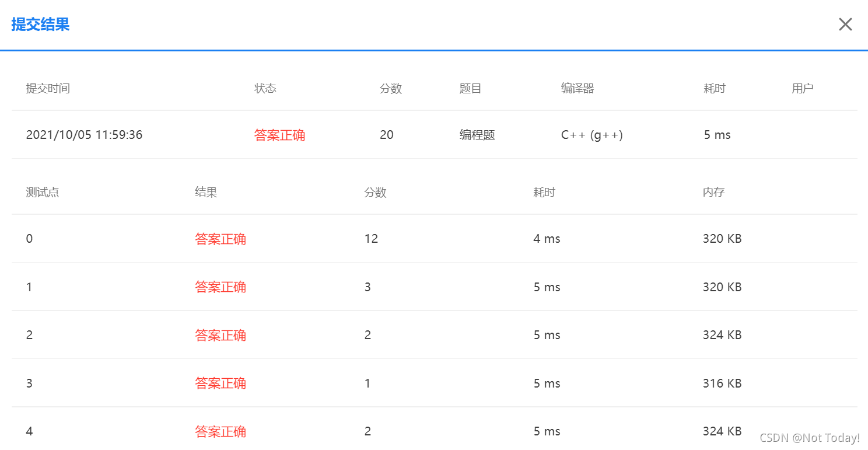Select the 编程题 problem label
868x450 pixels.
(476, 135)
